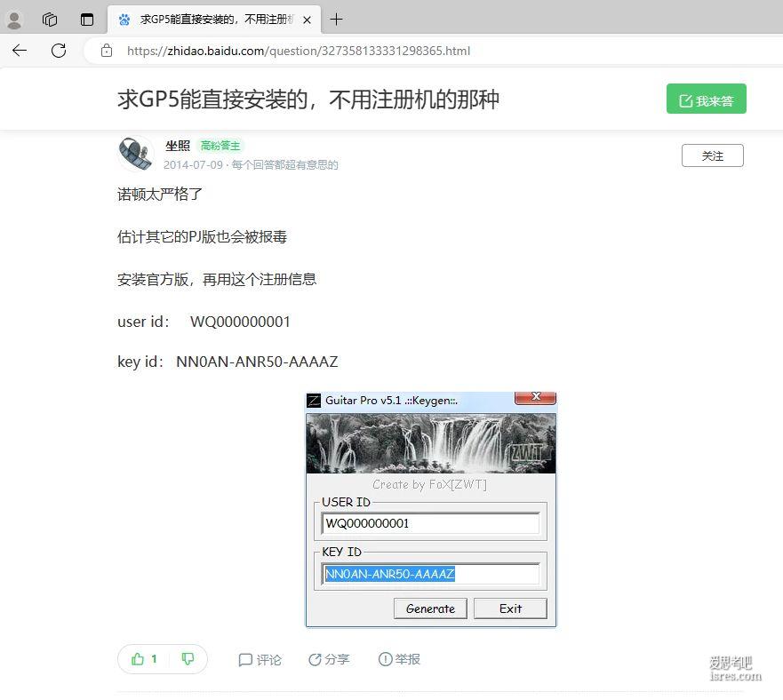Click the 诺顿太严格了 text line
The image size is (783, 700).
[x=160, y=194]
